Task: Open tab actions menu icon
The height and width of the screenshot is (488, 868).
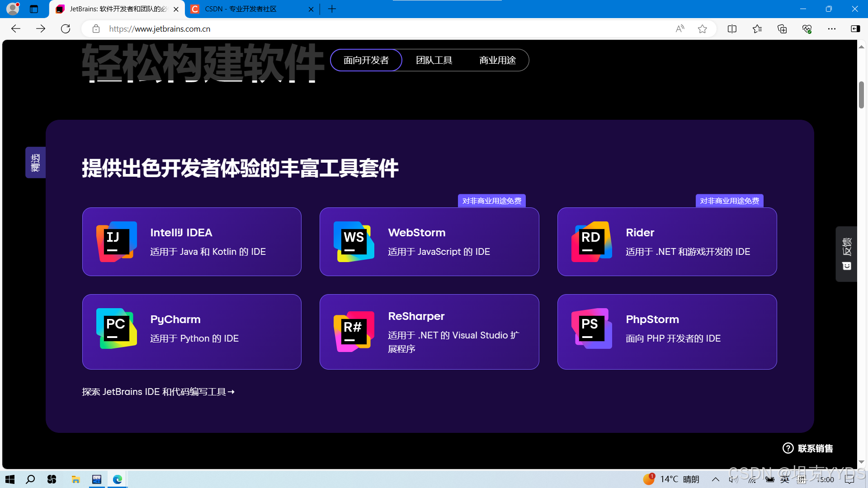Action: (34, 9)
